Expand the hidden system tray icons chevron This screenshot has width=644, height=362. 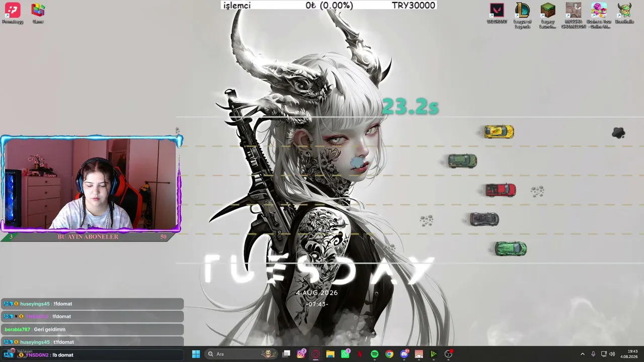click(x=583, y=354)
